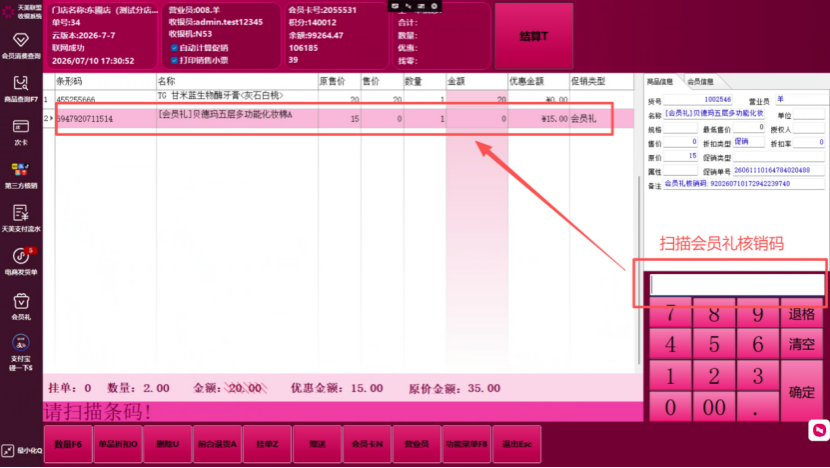Click the 单品折扣O button

click(x=118, y=444)
